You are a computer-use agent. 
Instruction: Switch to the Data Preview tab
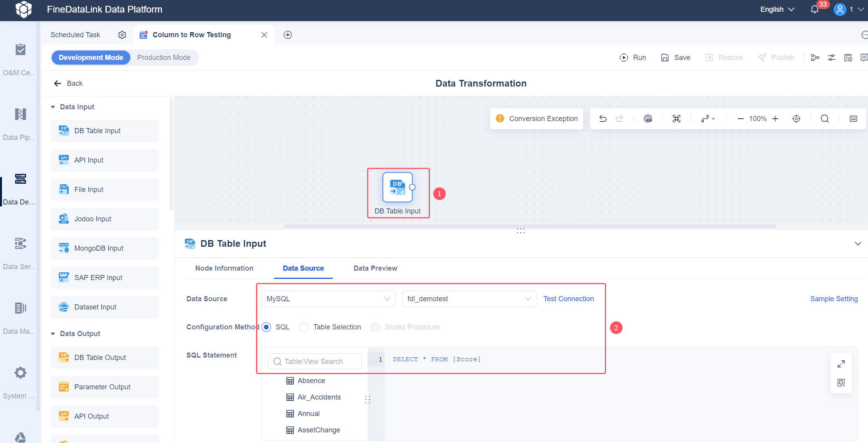(x=375, y=268)
